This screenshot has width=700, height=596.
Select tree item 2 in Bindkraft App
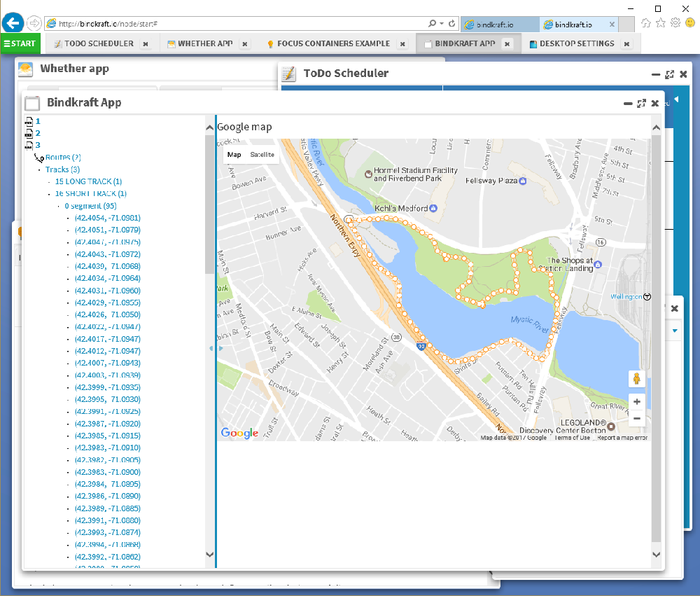38,133
